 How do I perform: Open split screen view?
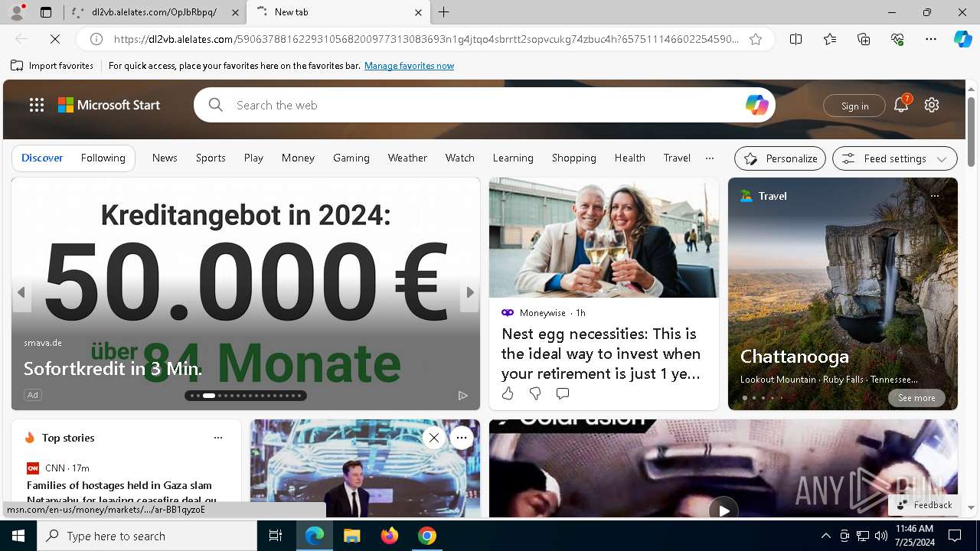(x=796, y=39)
